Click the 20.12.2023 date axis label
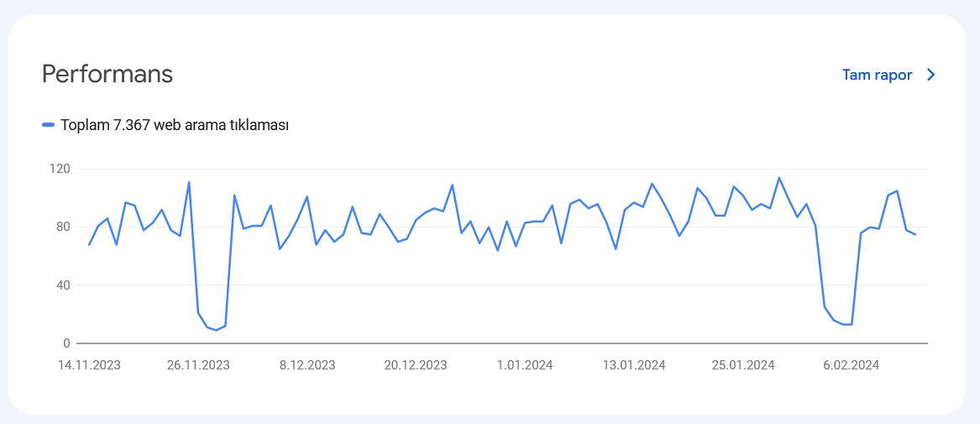This screenshot has width=980, height=424. click(x=416, y=365)
